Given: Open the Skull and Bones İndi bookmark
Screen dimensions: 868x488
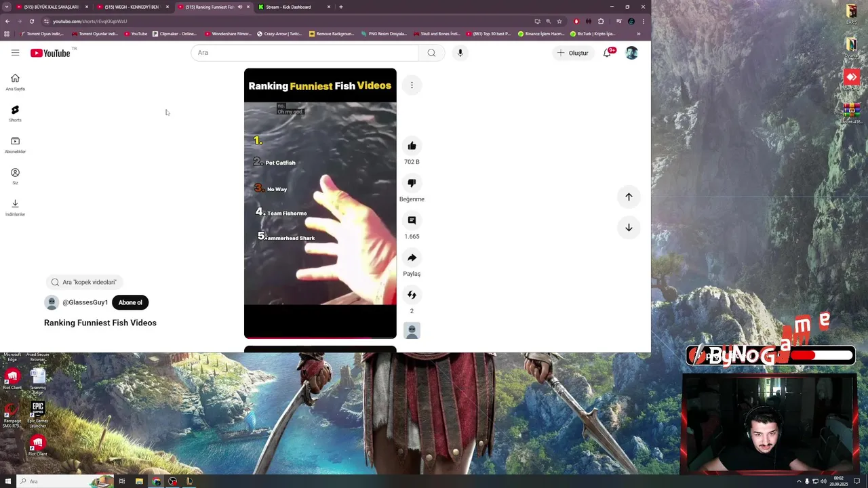Looking at the screenshot, I should coord(436,33).
